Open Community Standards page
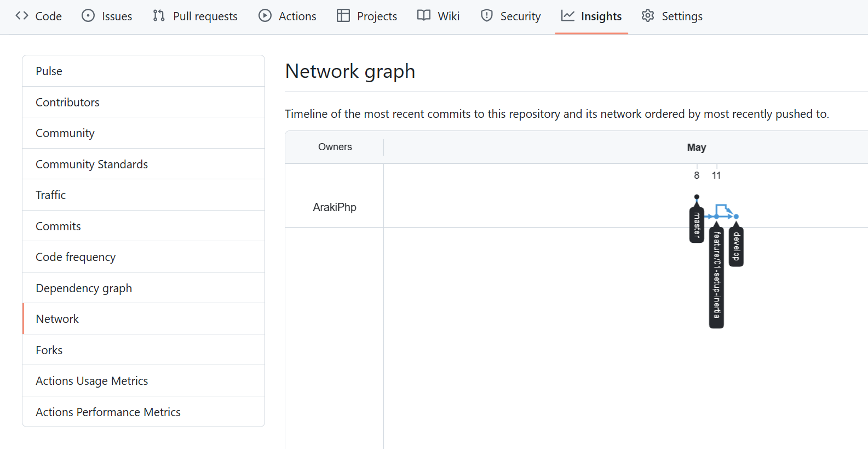The width and height of the screenshot is (868, 449). pyautogui.click(x=143, y=164)
